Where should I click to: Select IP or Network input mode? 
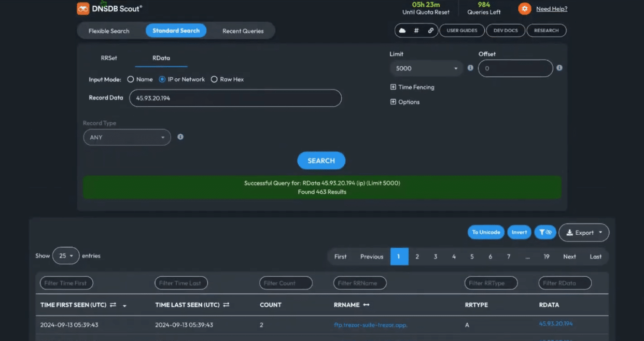coord(162,79)
